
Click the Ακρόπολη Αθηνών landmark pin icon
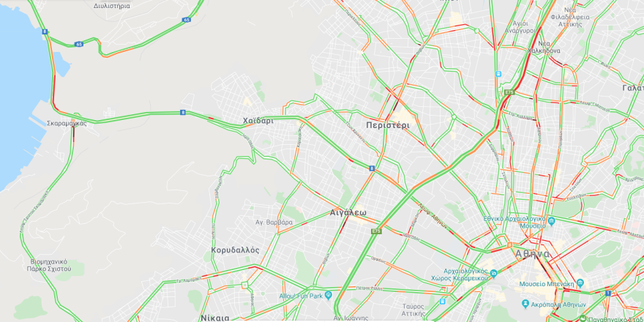[x=525, y=304]
